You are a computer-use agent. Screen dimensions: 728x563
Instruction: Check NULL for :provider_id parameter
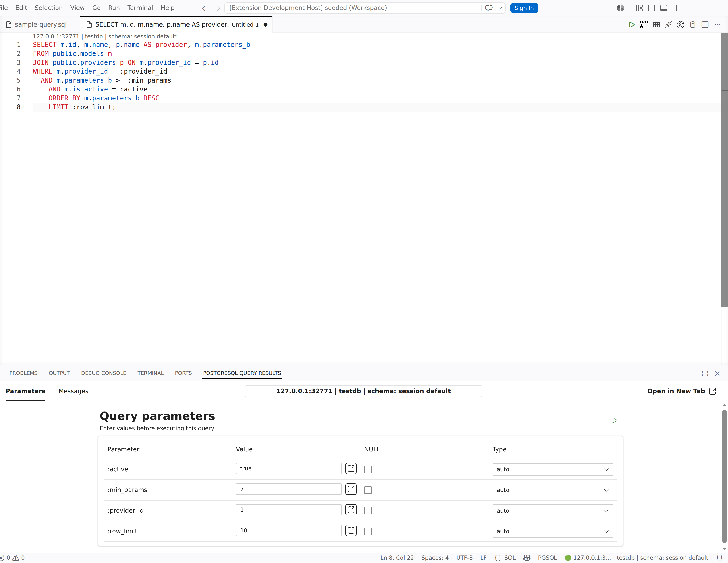368,511
